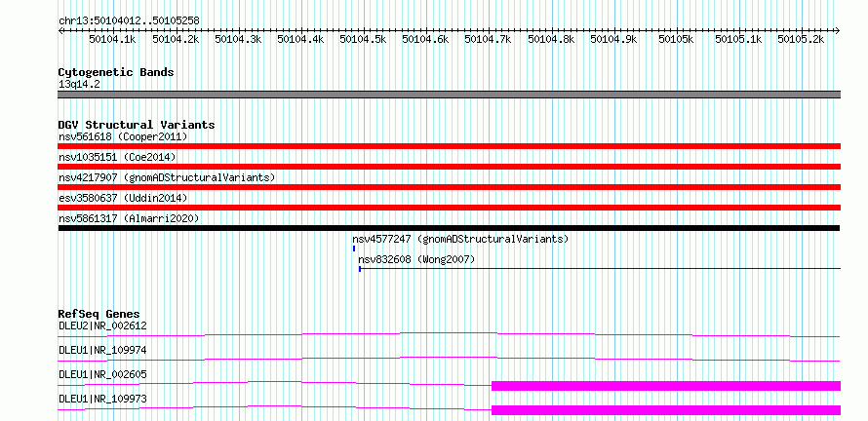The height and width of the screenshot is (421, 868).
Task: Open nsv4577247 (gnomADStructuralVariants) label
Action: (460, 239)
